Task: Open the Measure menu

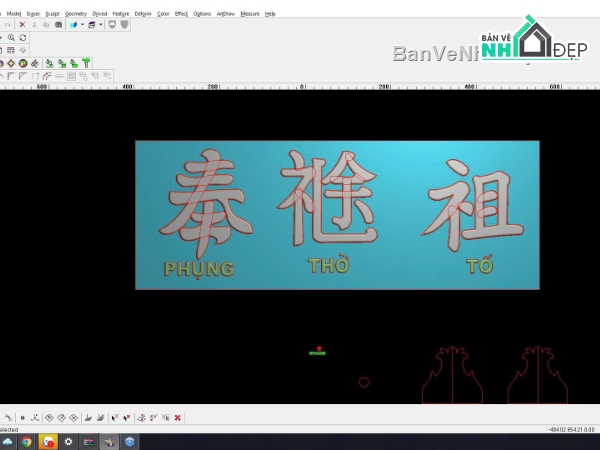Action: 250,14
